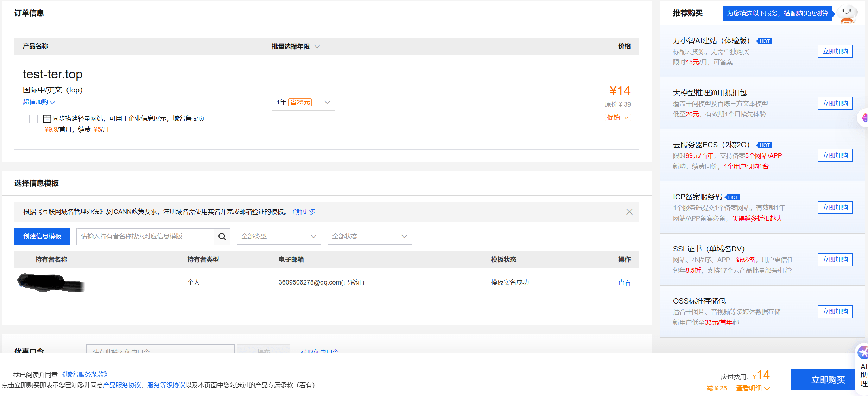
Task: Add ECS cloud server to order
Action: click(835, 155)
